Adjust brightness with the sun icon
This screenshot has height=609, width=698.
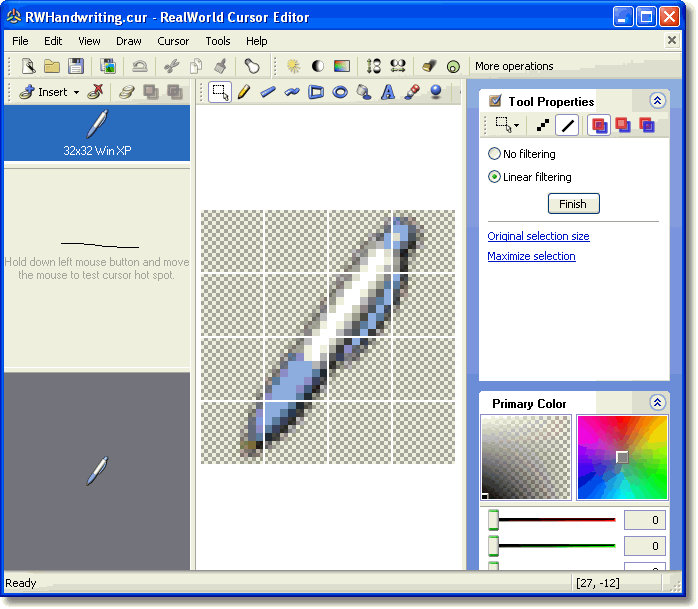click(x=293, y=66)
